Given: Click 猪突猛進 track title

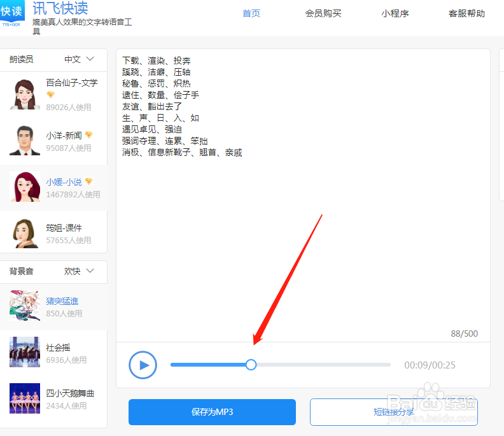Looking at the screenshot, I should coord(62,301).
